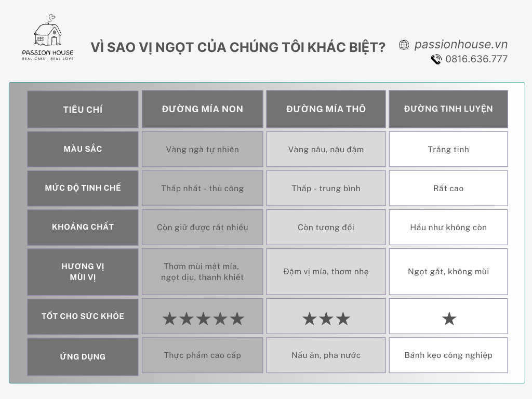Click the globe icon beside the website
The height and width of the screenshot is (399, 532).
404,45
